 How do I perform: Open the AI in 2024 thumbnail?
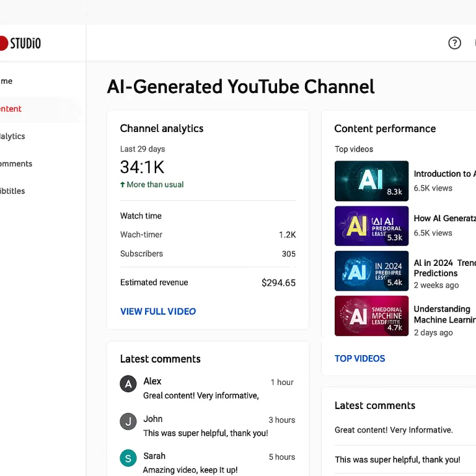[x=372, y=271]
